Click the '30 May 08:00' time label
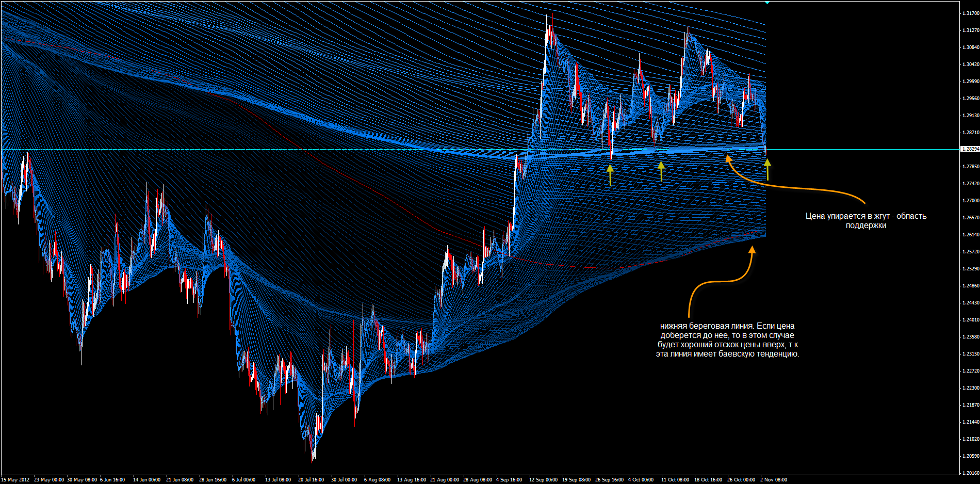The width and height of the screenshot is (980, 484). [x=82, y=480]
